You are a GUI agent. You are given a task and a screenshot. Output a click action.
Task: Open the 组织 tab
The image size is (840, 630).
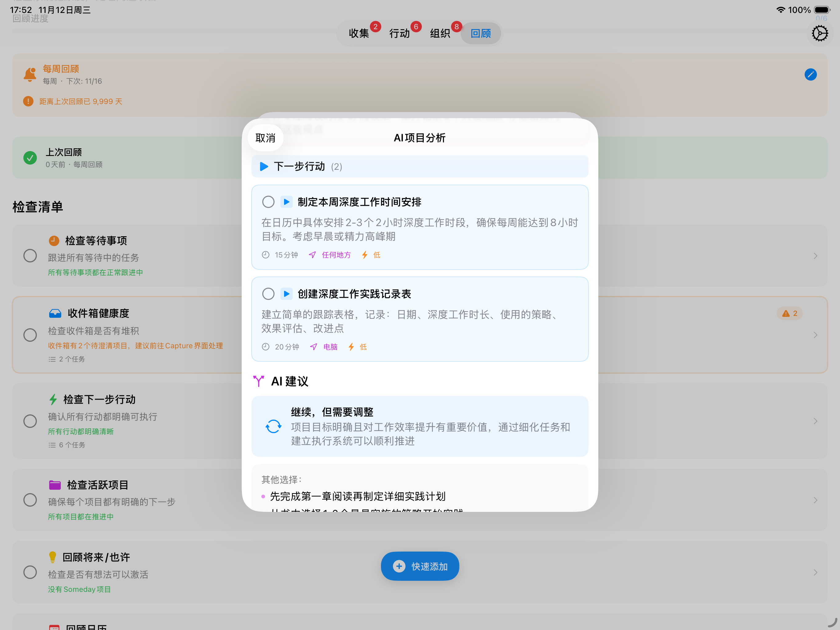(440, 34)
